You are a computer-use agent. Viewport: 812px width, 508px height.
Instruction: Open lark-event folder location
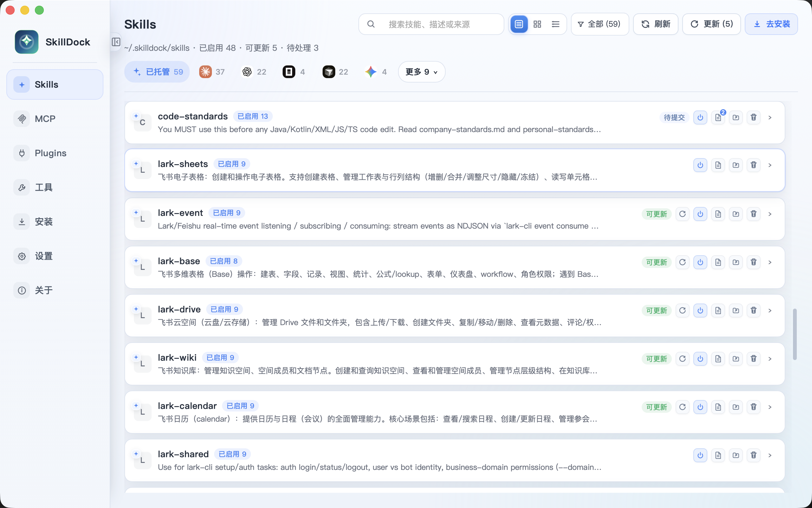[x=736, y=214]
